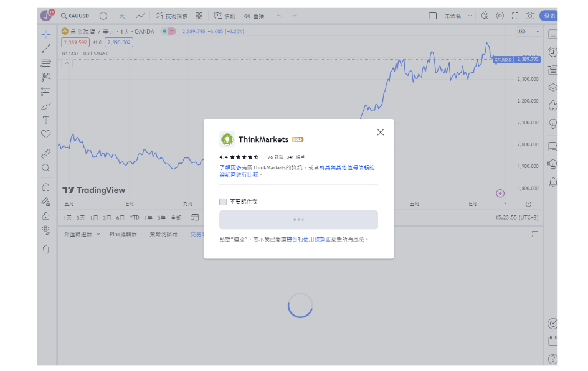Start 重播 bar replay mode
The height and width of the screenshot is (371, 588).
click(x=254, y=16)
